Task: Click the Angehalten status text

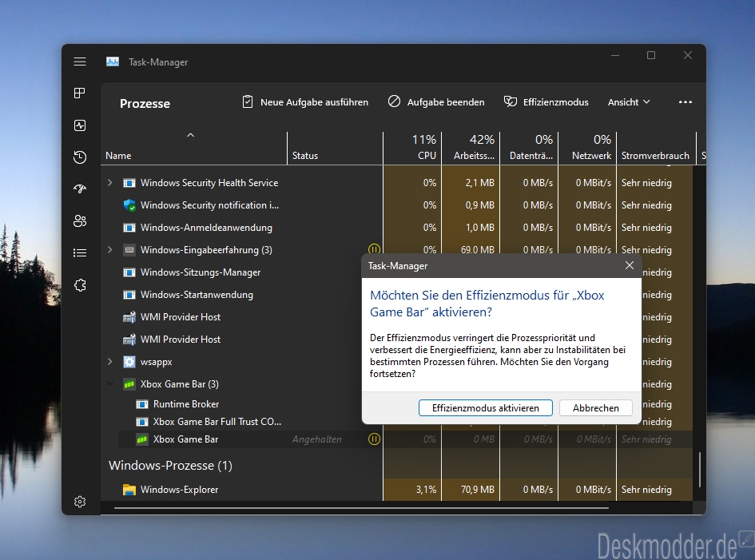Action: tap(317, 439)
